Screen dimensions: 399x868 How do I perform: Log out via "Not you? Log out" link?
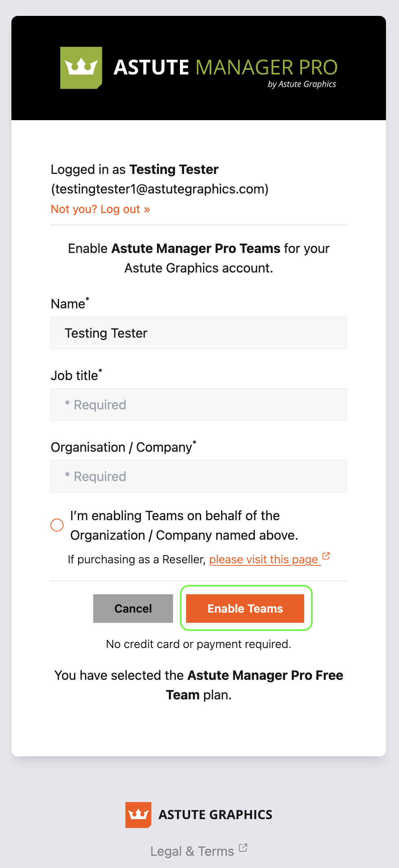(x=100, y=209)
